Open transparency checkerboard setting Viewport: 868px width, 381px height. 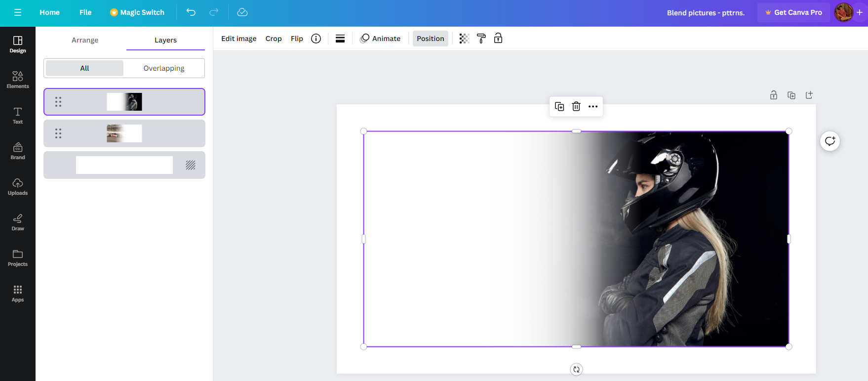click(464, 39)
